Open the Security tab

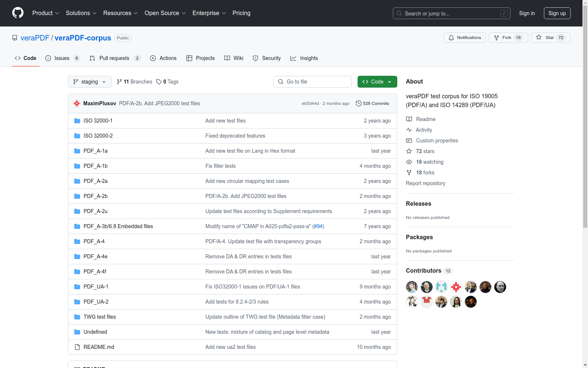point(267,58)
